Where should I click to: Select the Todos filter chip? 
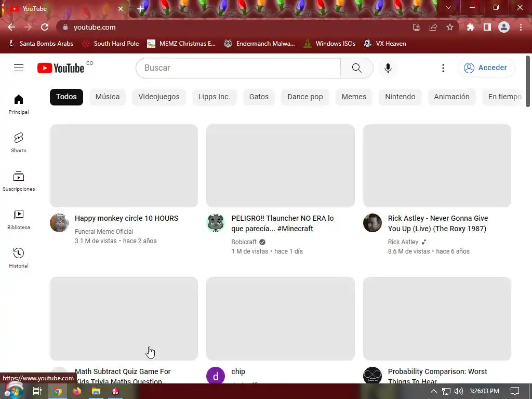tap(66, 97)
